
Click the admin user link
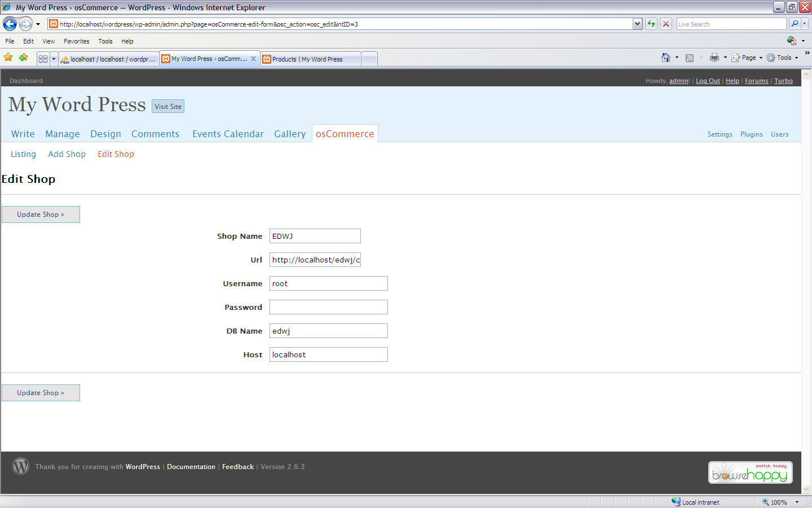[678, 81]
